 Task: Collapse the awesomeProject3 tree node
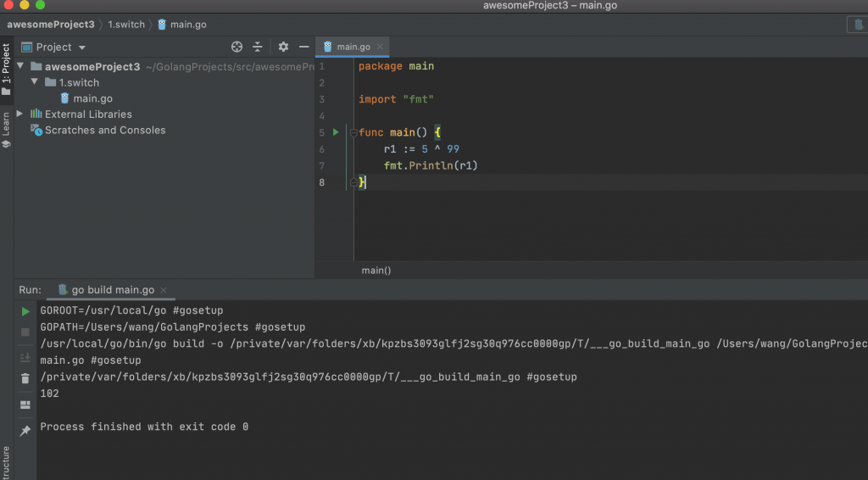tap(20, 66)
